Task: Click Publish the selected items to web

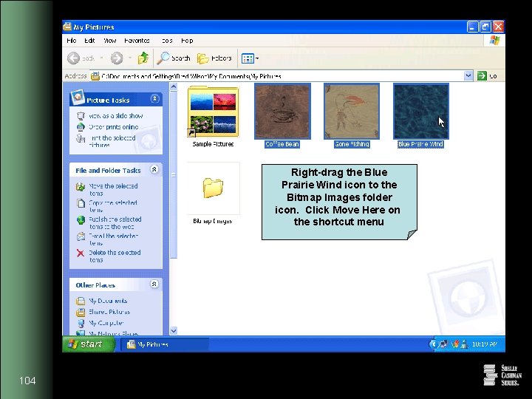Action: [x=115, y=222]
